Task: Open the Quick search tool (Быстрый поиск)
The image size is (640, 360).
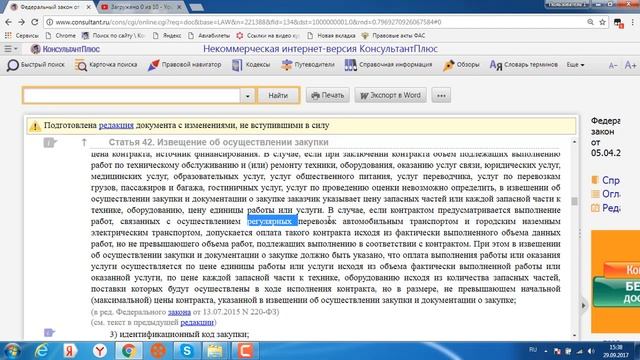Action: point(36,64)
